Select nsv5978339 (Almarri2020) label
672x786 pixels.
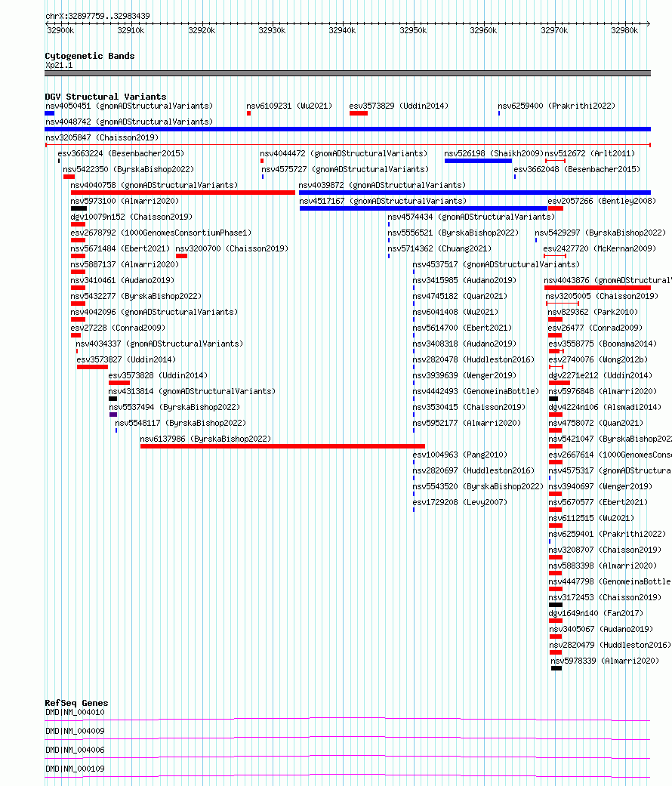(x=605, y=661)
